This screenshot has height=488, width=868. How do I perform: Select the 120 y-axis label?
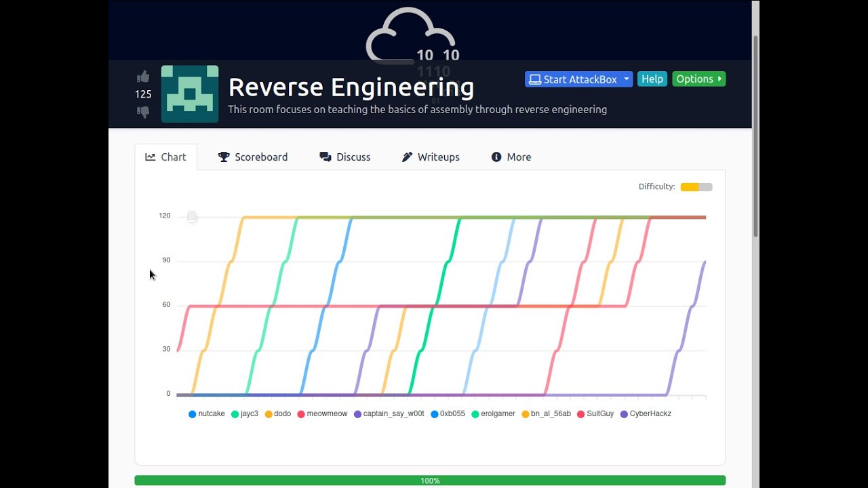[x=165, y=216]
